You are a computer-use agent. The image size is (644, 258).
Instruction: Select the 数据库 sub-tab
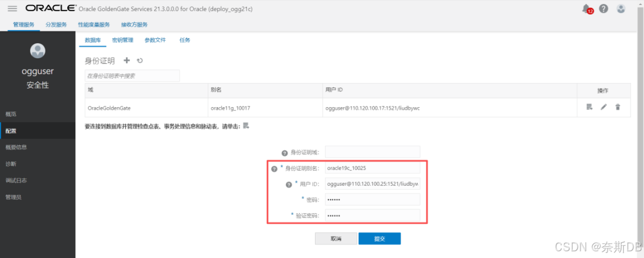[93, 40]
